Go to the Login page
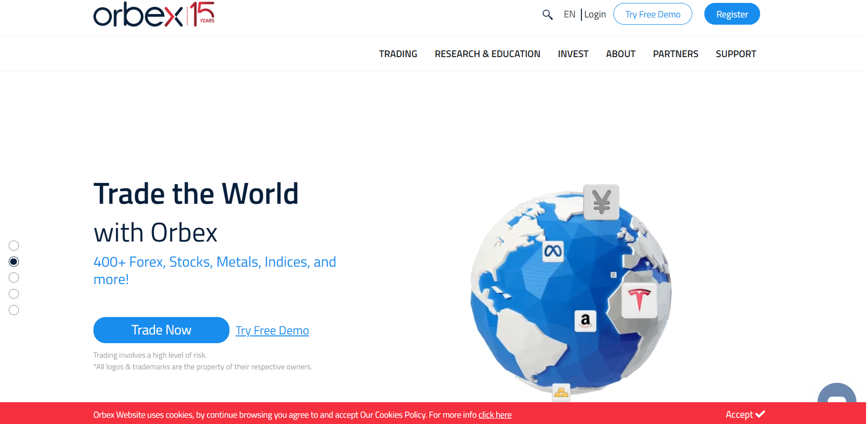Viewport: 868px width, 424px height. (595, 15)
